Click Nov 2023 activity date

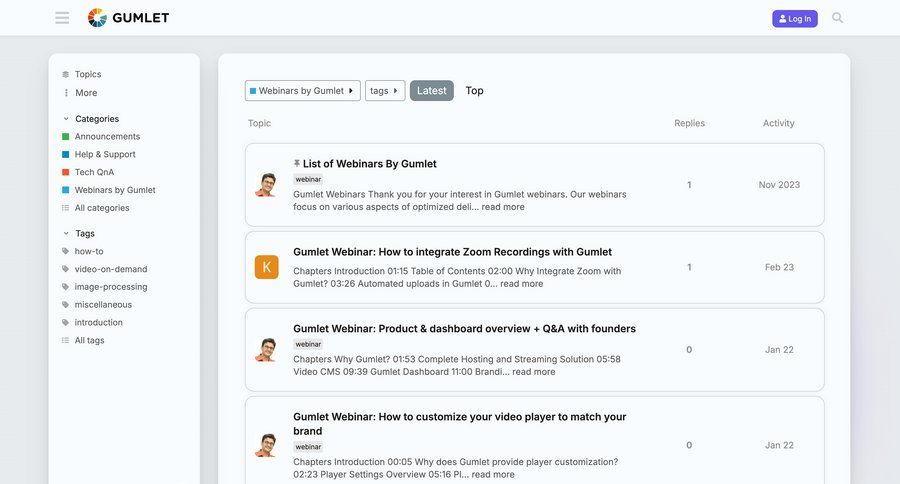(779, 184)
